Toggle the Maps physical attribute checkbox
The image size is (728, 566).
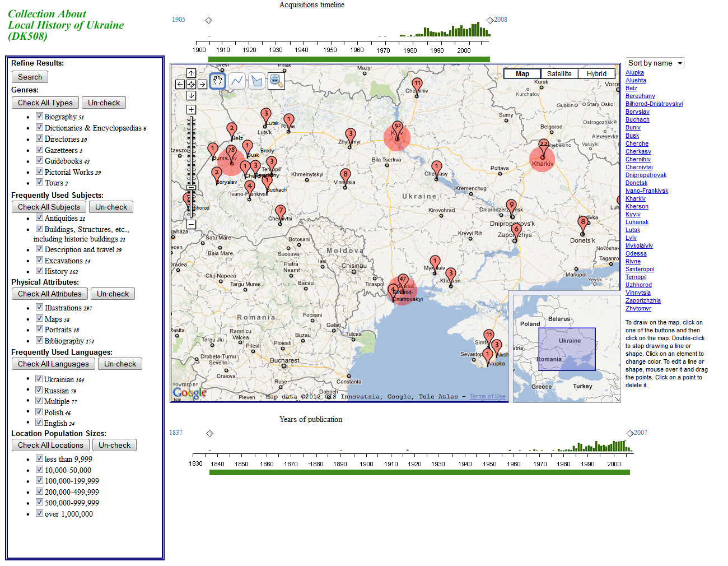coord(39,318)
